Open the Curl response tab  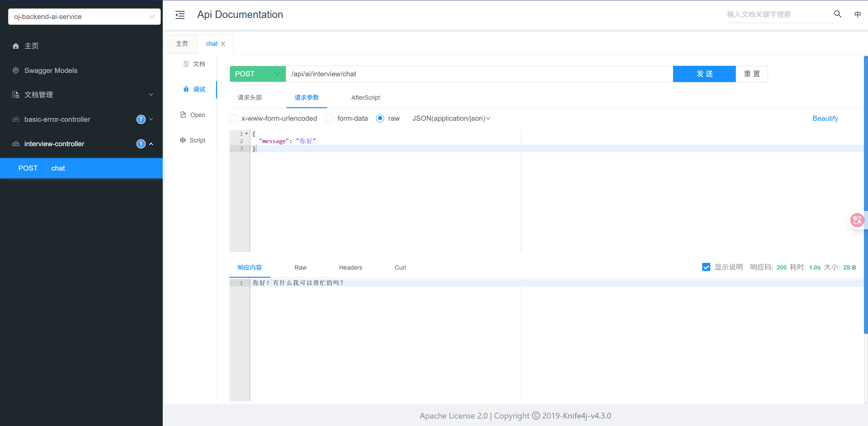click(x=400, y=268)
